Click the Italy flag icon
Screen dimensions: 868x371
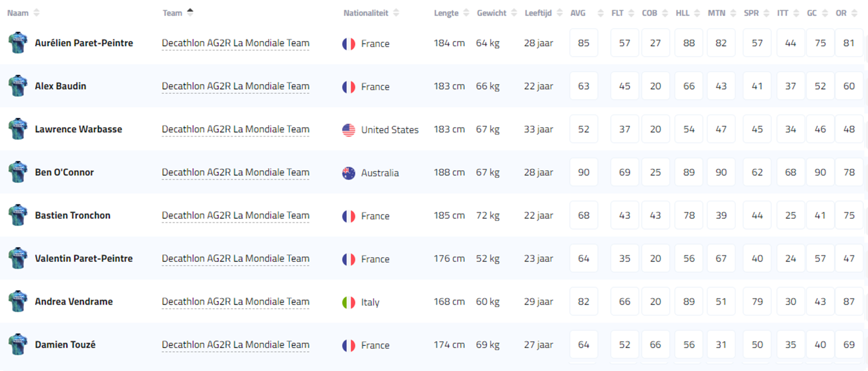coord(349,303)
